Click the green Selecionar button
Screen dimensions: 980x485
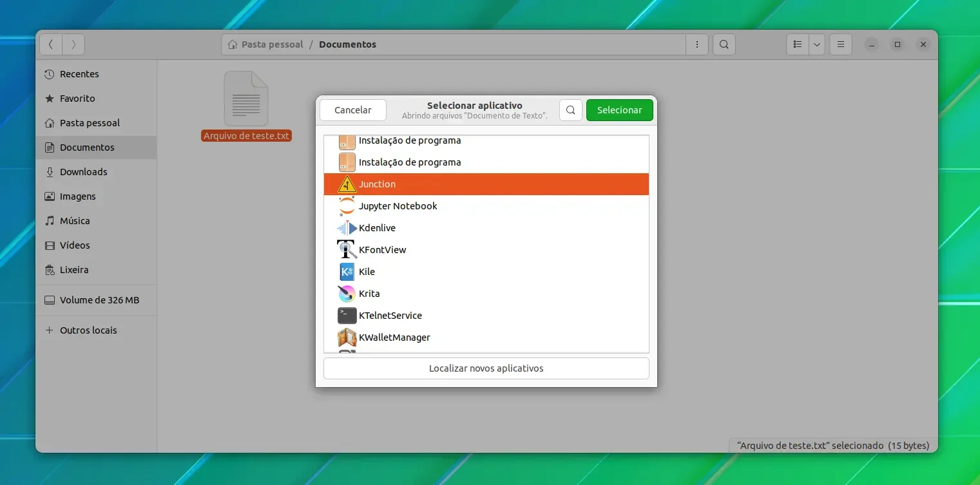click(620, 110)
